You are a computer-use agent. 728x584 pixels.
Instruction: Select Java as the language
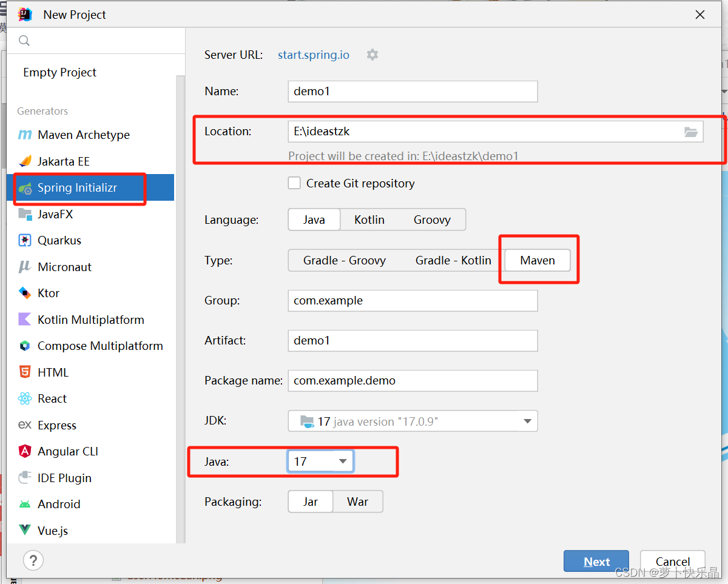point(314,220)
